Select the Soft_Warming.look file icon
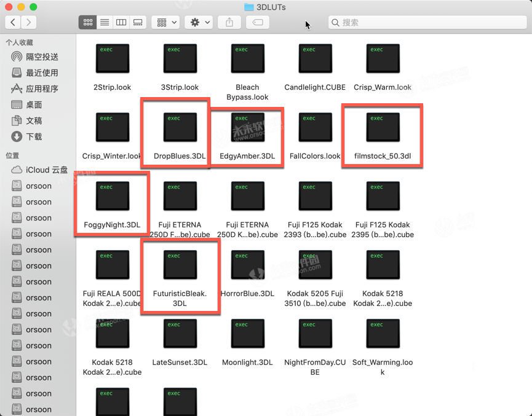Viewport: 532px width, 416px height. (383, 334)
